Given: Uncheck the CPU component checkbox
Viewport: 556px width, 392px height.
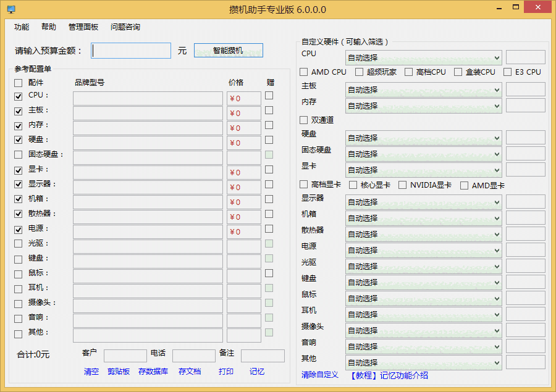Looking at the screenshot, I should click(x=19, y=96).
